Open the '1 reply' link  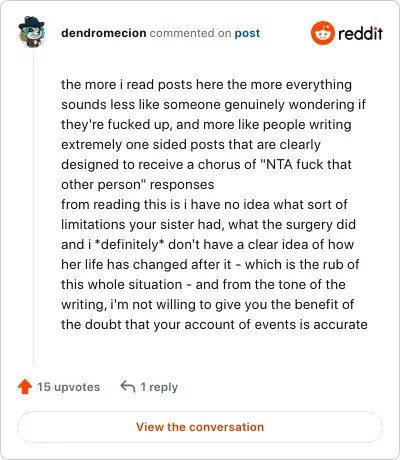click(x=159, y=387)
